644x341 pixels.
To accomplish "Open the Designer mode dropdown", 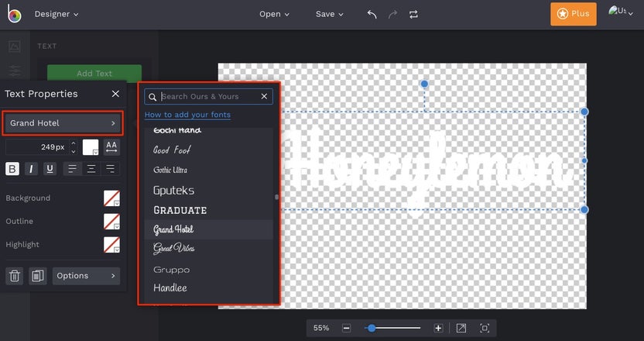I will coord(57,15).
